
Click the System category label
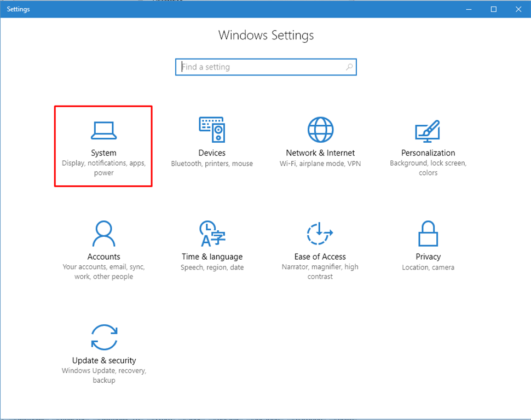coord(103,153)
